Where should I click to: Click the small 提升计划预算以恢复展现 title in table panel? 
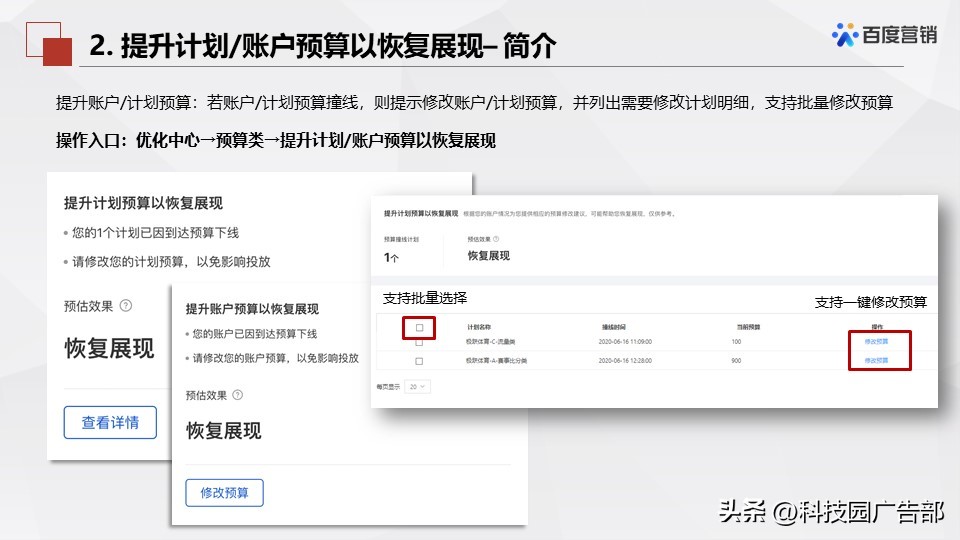[x=421, y=213]
